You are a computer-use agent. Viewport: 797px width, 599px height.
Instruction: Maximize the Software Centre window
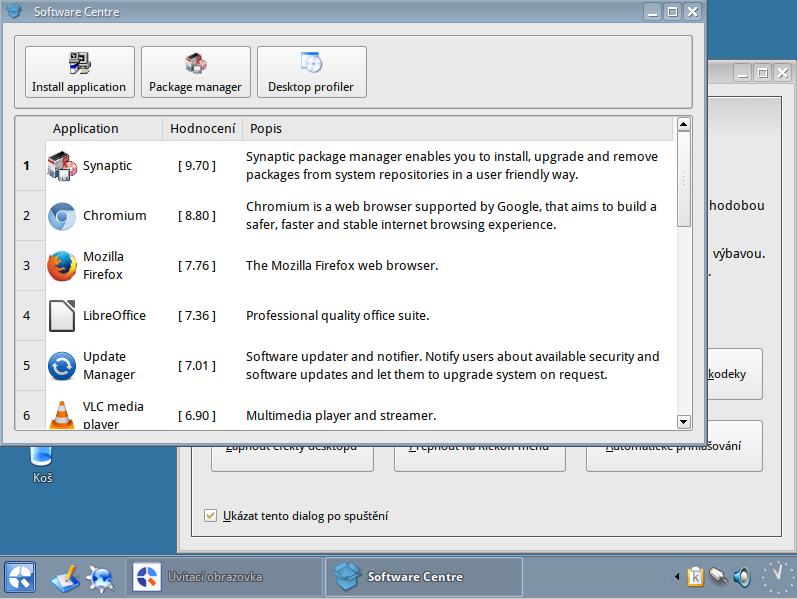click(x=672, y=12)
